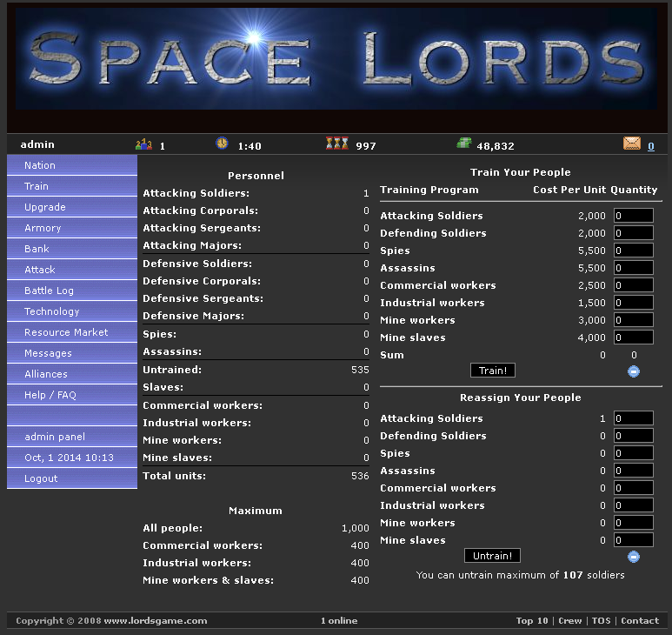Focus train quantity field for Defending Soldiers
This screenshot has width=672, height=635.
click(x=634, y=233)
